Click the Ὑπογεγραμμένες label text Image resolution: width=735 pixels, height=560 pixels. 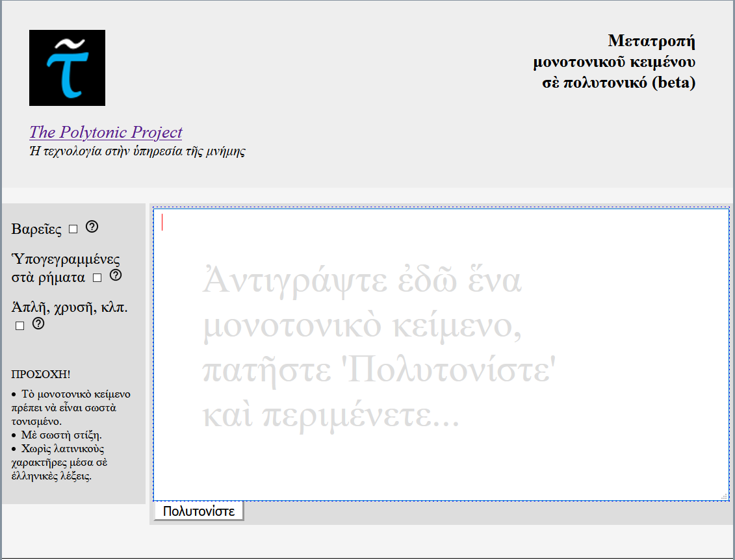pyautogui.click(x=65, y=259)
